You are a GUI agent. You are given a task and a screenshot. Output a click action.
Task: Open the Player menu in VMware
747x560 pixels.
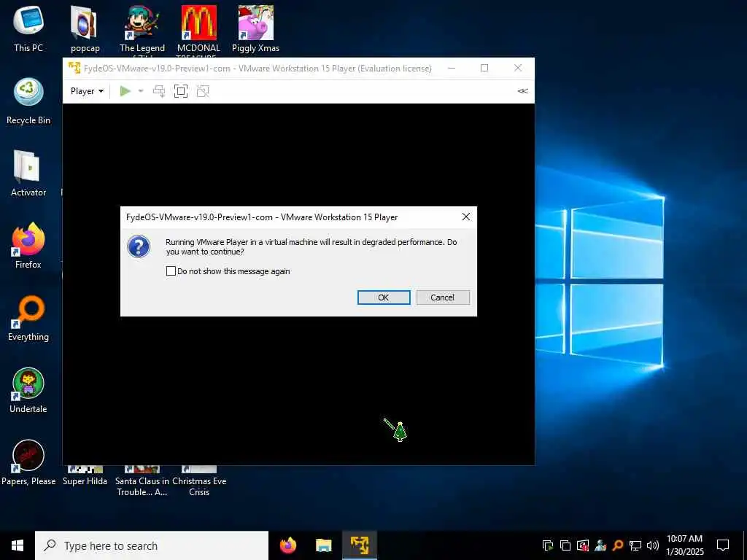[x=87, y=91]
